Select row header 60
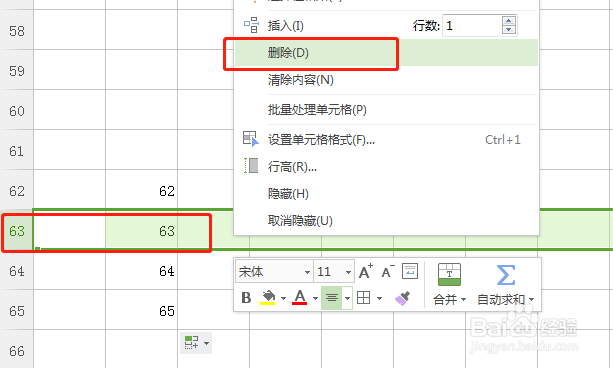This screenshot has height=368, width=613. coord(17,111)
